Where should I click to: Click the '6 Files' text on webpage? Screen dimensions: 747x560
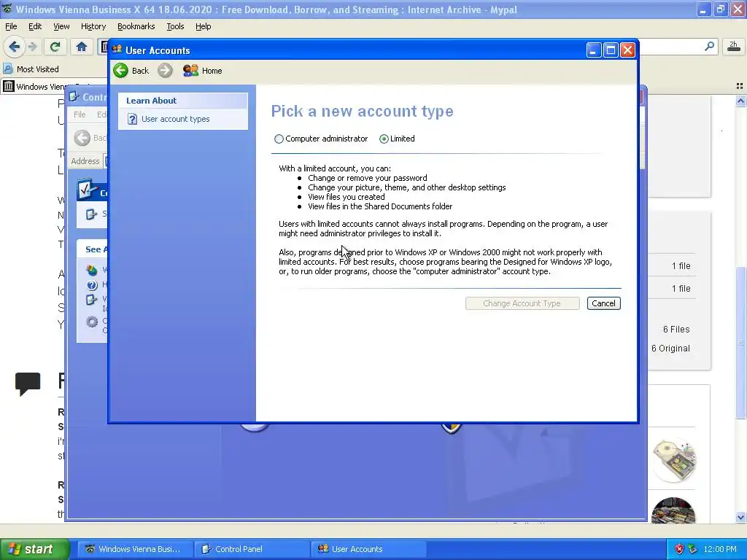click(676, 329)
